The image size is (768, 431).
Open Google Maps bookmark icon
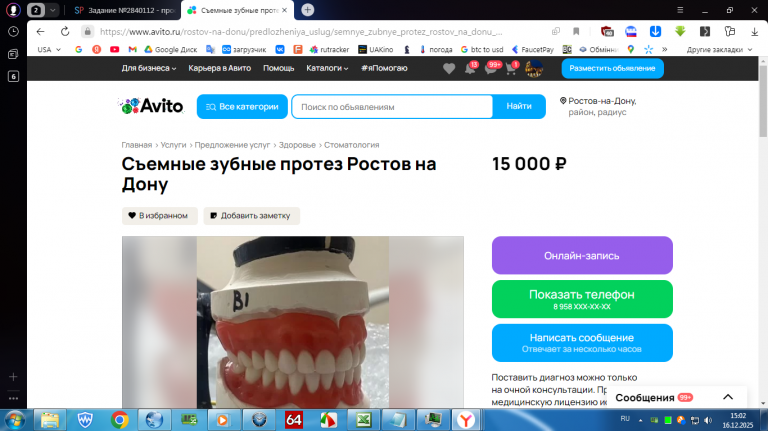(630, 49)
